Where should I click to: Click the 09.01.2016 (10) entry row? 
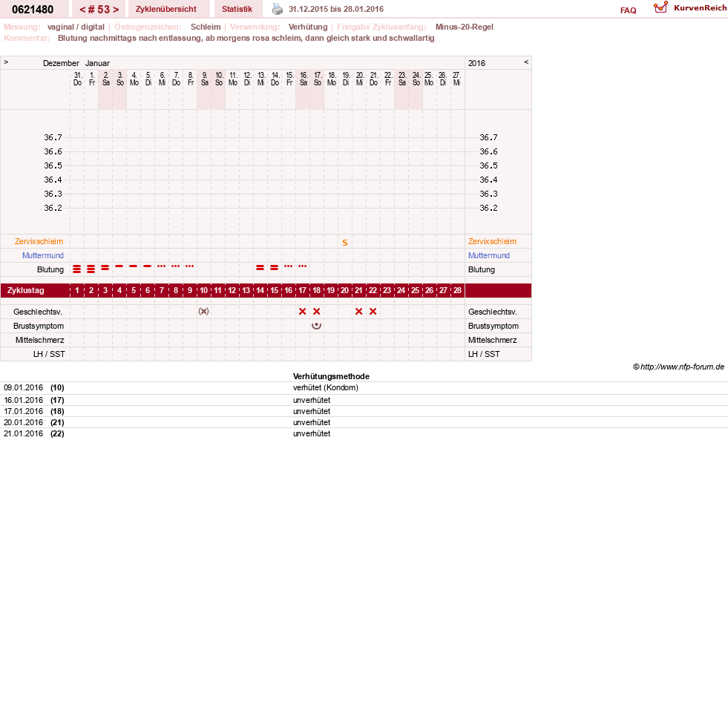point(364,387)
